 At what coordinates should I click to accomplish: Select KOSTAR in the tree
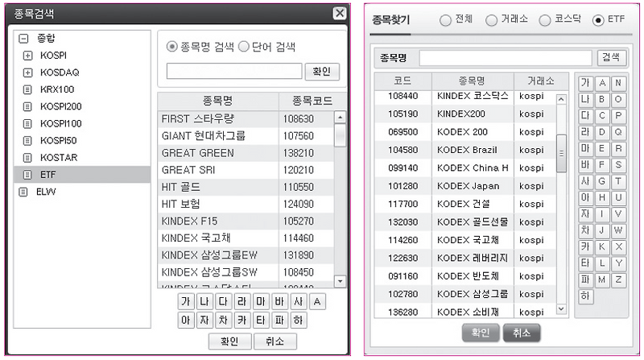(x=59, y=158)
